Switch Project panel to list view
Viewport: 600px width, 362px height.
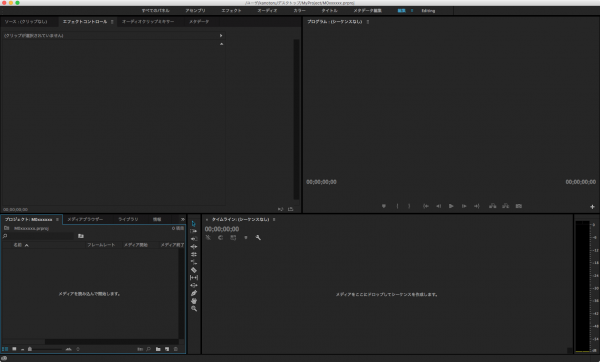point(5,349)
